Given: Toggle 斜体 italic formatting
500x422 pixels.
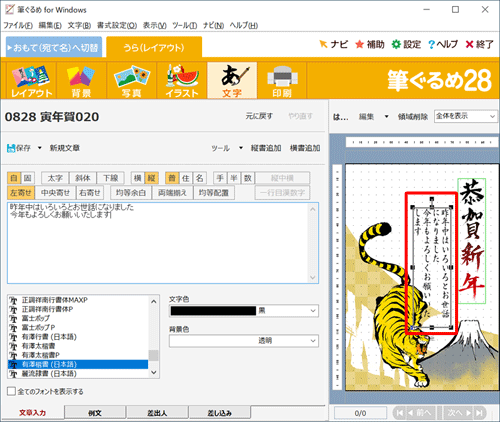Looking at the screenshot, I should [x=83, y=178].
